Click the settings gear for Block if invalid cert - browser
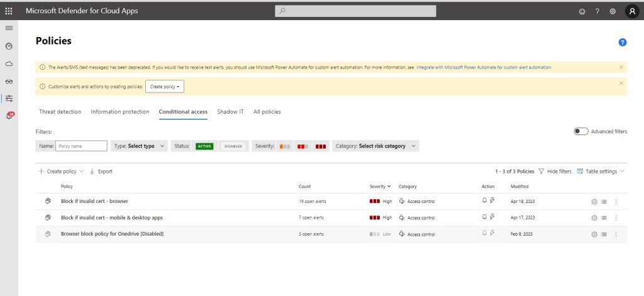This screenshot has height=296, width=644. click(x=594, y=202)
